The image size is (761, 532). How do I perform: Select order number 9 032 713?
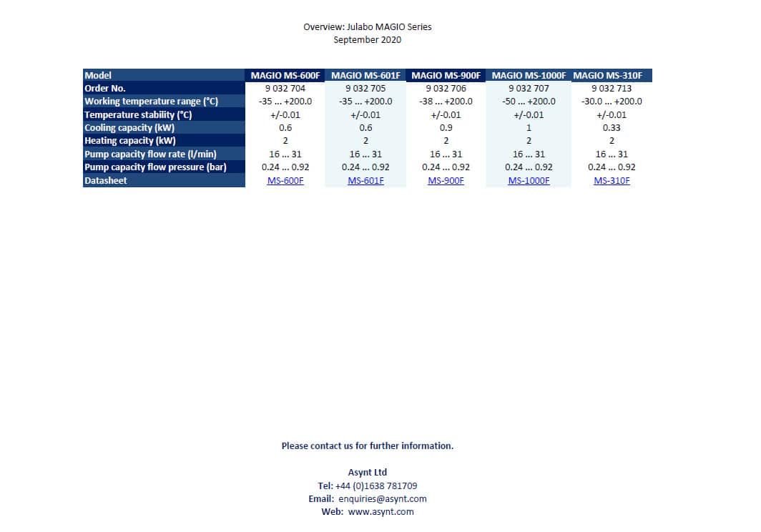point(612,89)
